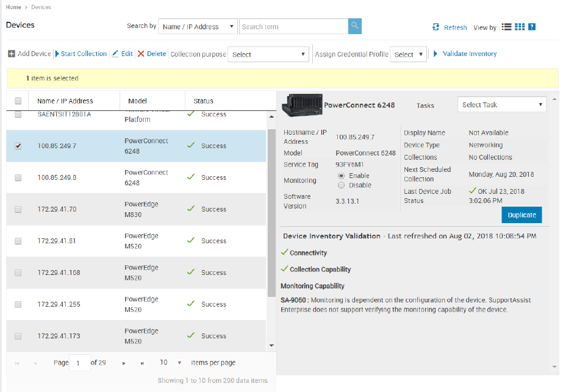Image resolution: width=563 pixels, height=392 pixels.
Task: Click the Refresh icon
Action: [x=436, y=27]
